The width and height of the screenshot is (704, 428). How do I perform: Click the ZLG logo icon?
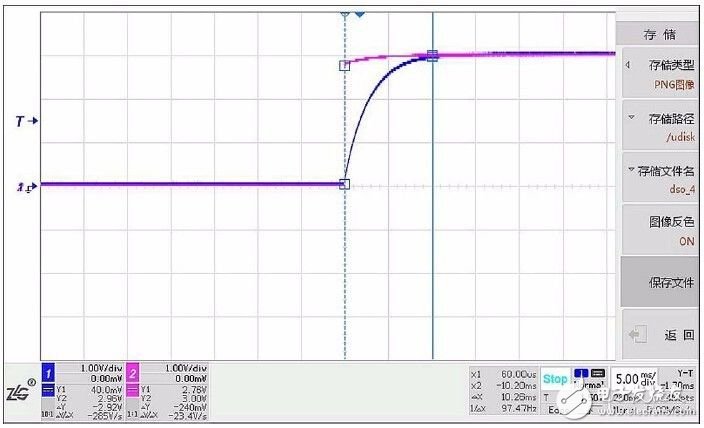pyautogui.click(x=20, y=395)
